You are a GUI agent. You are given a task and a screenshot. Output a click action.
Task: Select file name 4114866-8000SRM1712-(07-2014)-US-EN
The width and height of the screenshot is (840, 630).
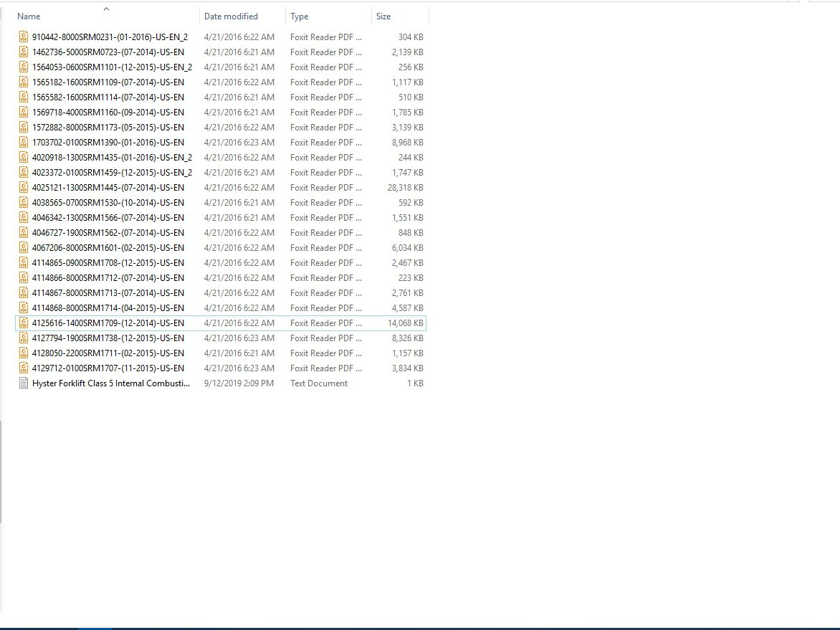click(108, 277)
